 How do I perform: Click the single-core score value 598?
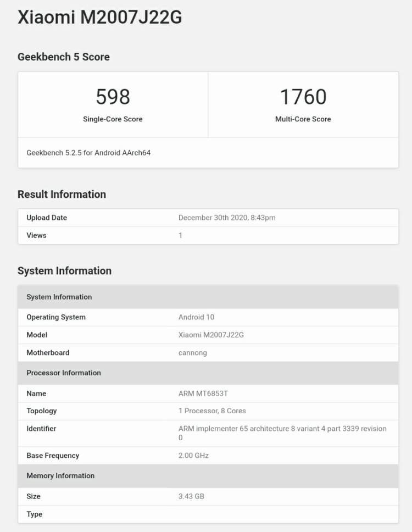point(113,97)
